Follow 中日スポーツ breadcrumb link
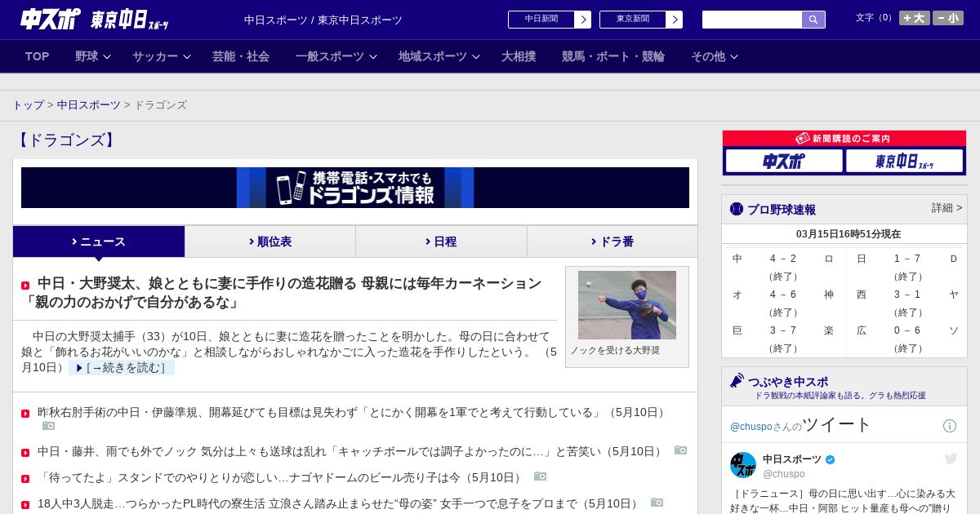 tap(89, 105)
